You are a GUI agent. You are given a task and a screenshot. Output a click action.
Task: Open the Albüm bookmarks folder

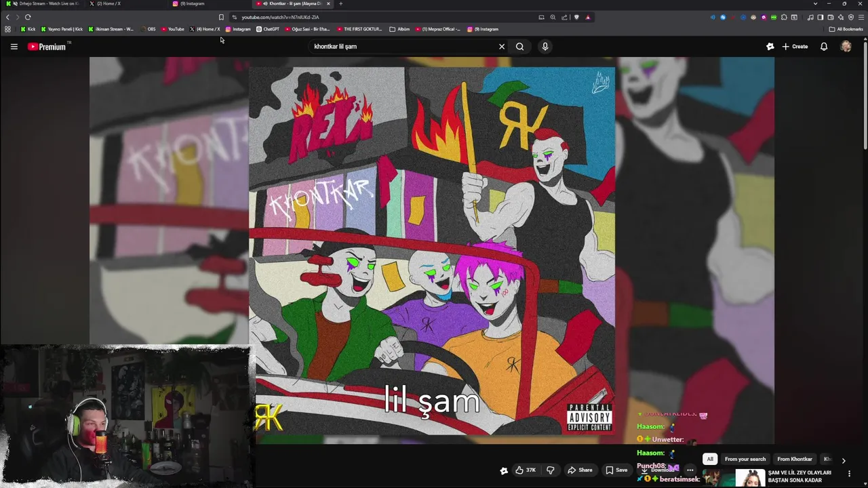(x=400, y=29)
